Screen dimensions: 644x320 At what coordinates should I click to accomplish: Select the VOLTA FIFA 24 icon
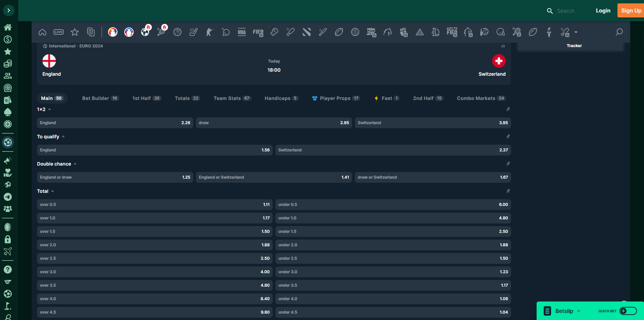coord(452,32)
